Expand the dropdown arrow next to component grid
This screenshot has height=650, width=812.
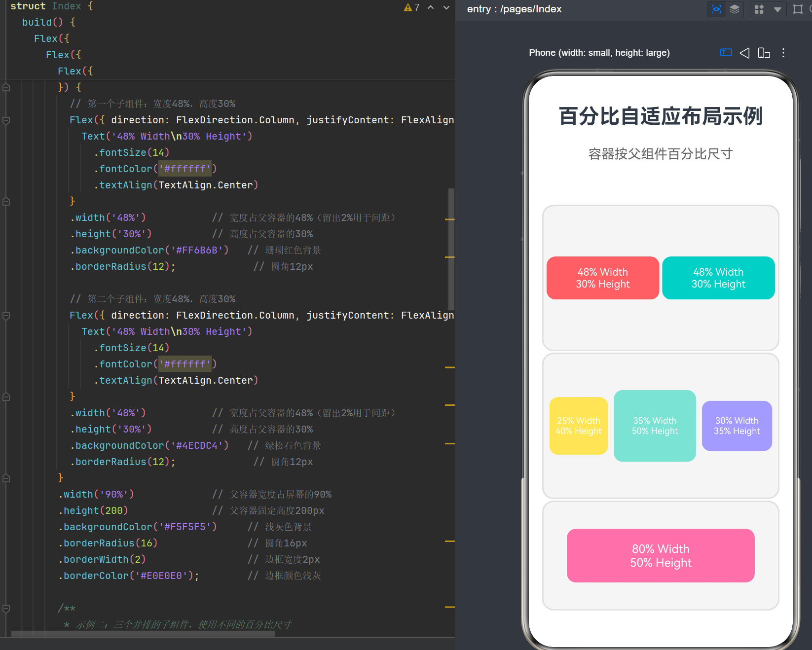point(777,9)
